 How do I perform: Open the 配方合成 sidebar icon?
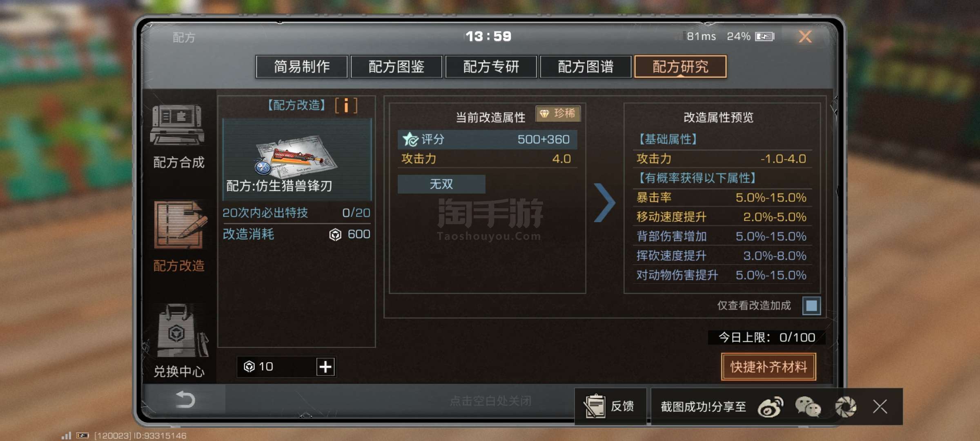178,125
